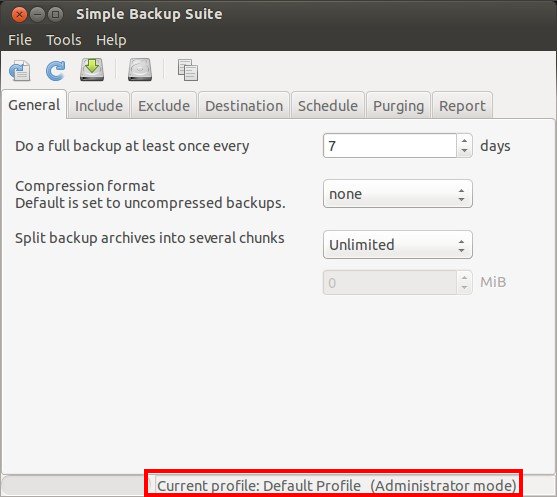Click the copy documents toolbar icon
The image size is (557, 497).
click(x=188, y=70)
